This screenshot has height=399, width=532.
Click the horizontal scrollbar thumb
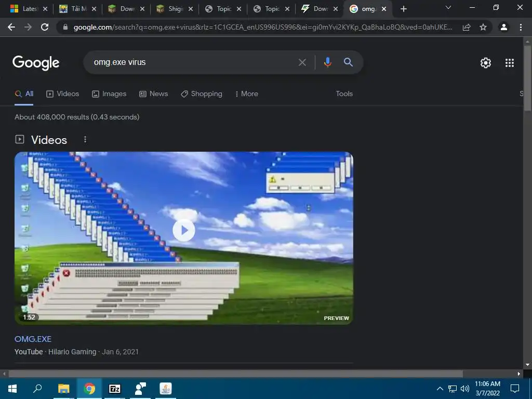pyautogui.click(x=236, y=374)
